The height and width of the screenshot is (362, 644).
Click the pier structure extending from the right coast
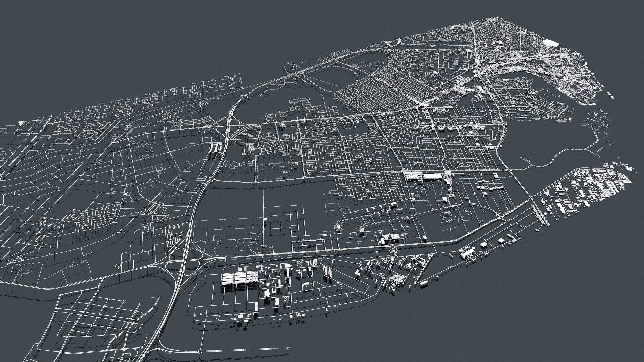coord(542,215)
